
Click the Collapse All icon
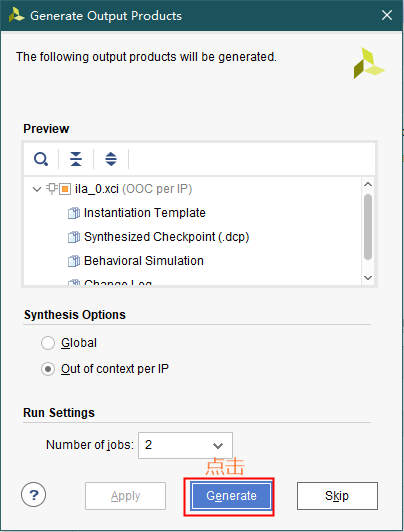pyautogui.click(x=76, y=159)
